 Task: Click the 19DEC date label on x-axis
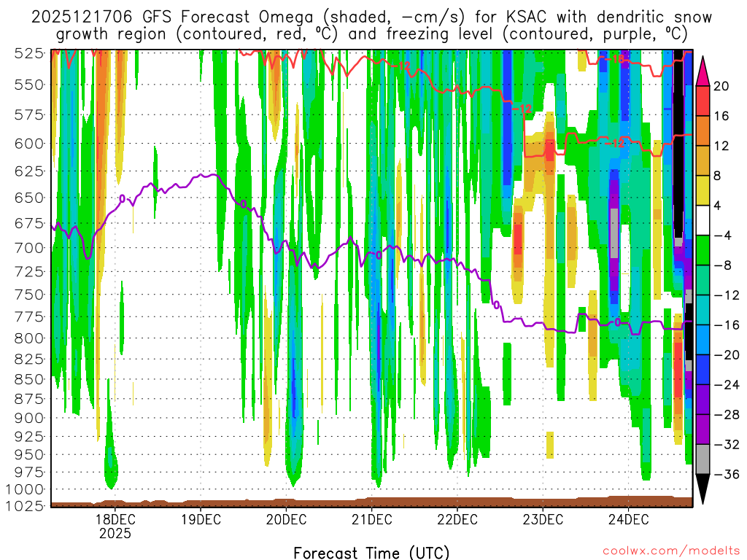201,519
